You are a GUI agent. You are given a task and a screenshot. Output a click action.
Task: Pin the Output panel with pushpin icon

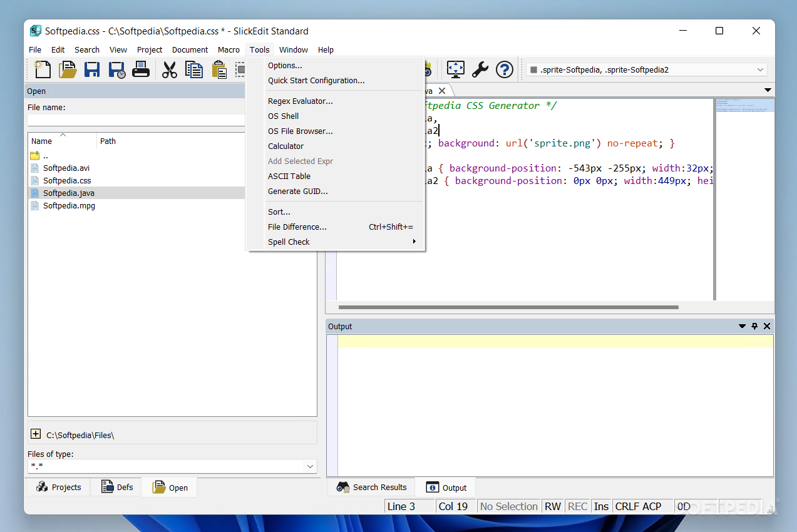(x=754, y=326)
